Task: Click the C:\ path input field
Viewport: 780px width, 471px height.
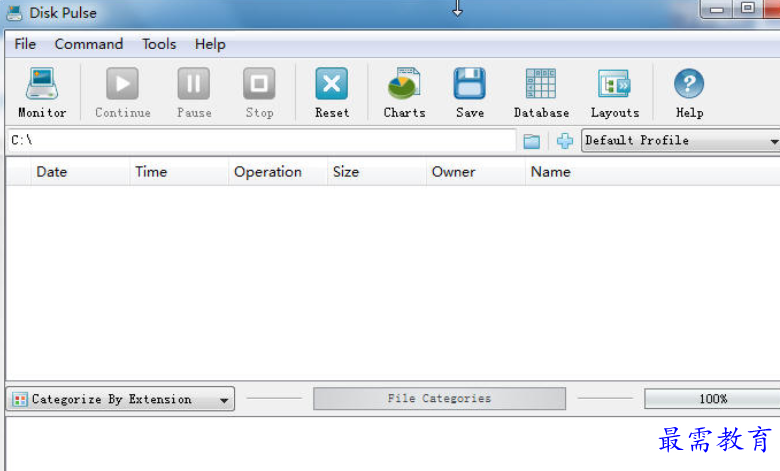Action: click(262, 140)
